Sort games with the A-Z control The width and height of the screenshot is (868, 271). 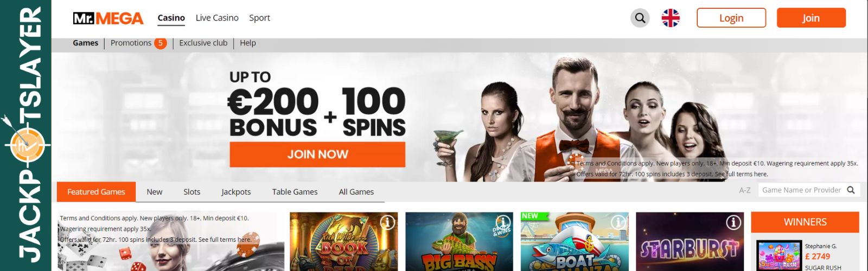coord(745,190)
